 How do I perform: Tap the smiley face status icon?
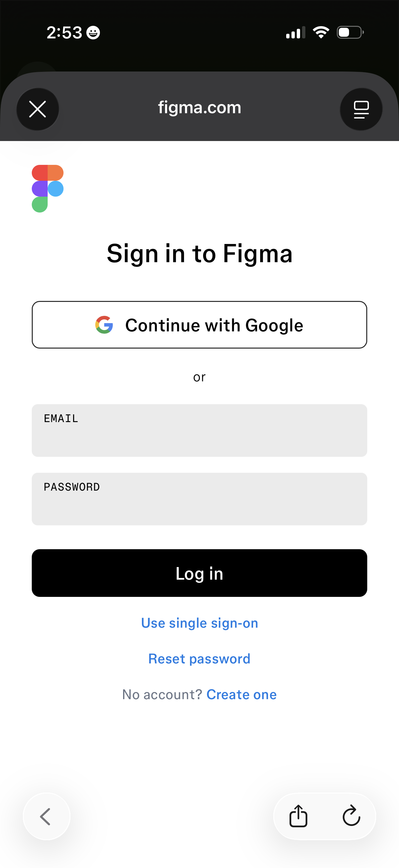pyautogui.click(x=93, y=33)
